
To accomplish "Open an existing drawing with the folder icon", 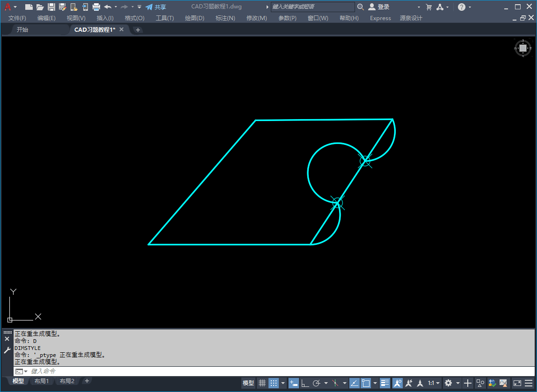I will pos(40,7).
